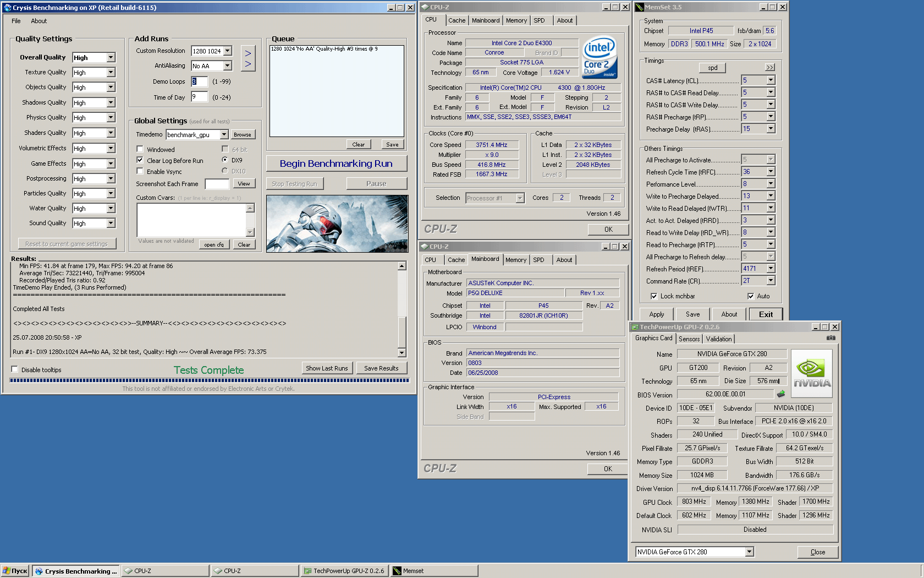Check Disable tooltips

15,369
